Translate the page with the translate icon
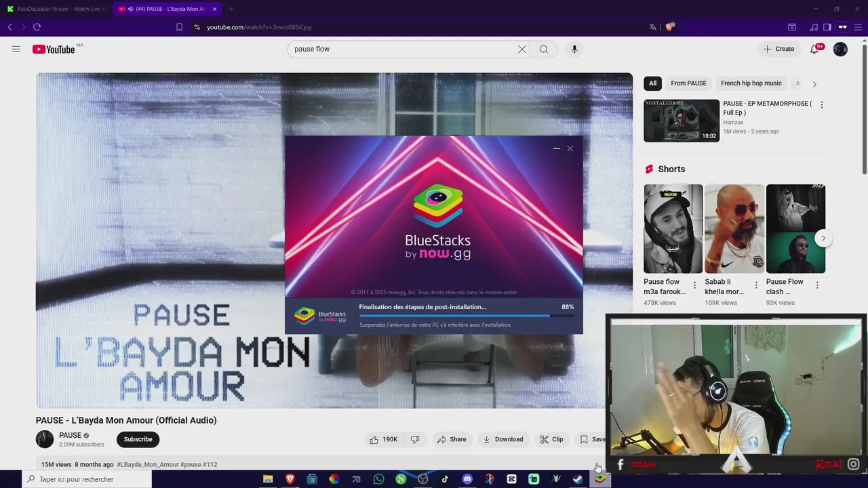Screen dimensions: 868x488 [652, 27]
